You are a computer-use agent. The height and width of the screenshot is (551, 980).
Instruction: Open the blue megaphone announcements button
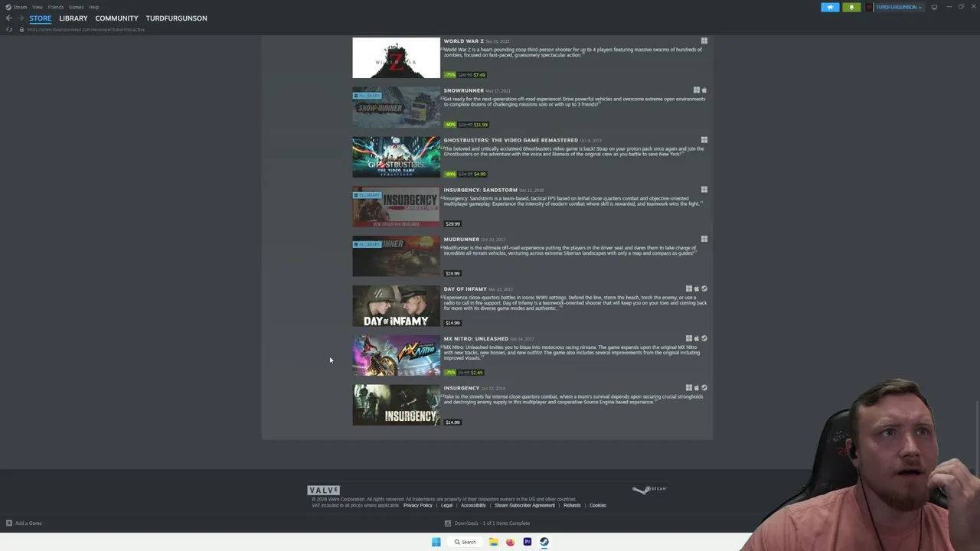pyautogui.click(x=830, y=7)
